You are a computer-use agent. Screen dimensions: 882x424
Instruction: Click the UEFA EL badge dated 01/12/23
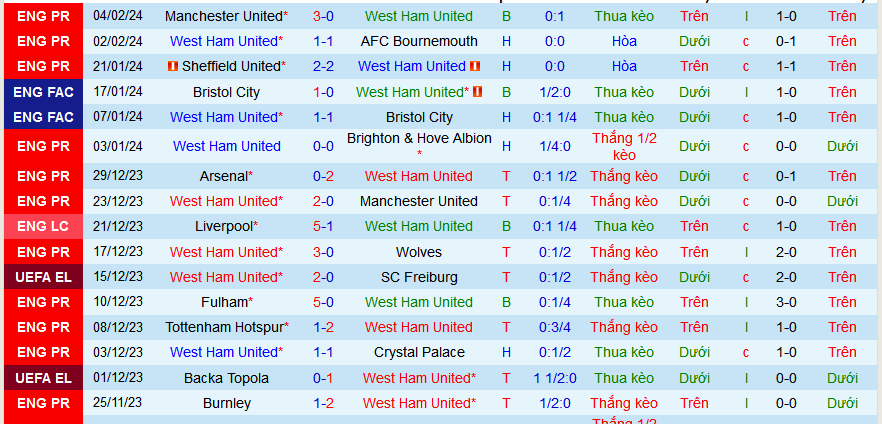pos(45,378)
